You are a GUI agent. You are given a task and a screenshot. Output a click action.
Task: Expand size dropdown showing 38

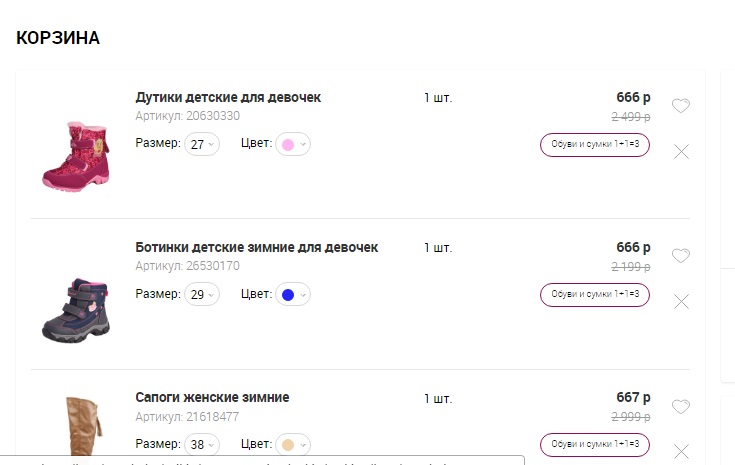201,445
